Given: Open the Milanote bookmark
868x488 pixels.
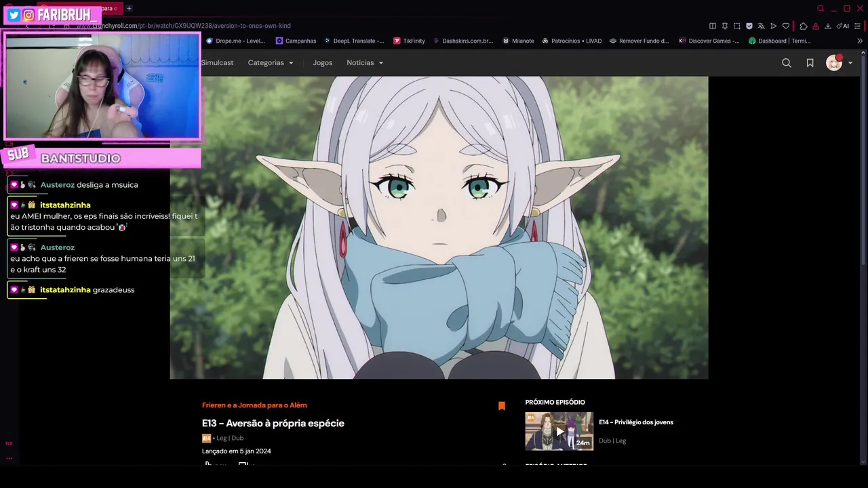Looking at the screenshot, I should [518, 41].
